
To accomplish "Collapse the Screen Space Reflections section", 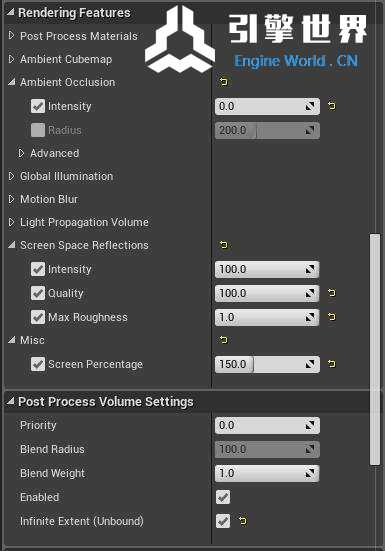I will click(12, 245).
